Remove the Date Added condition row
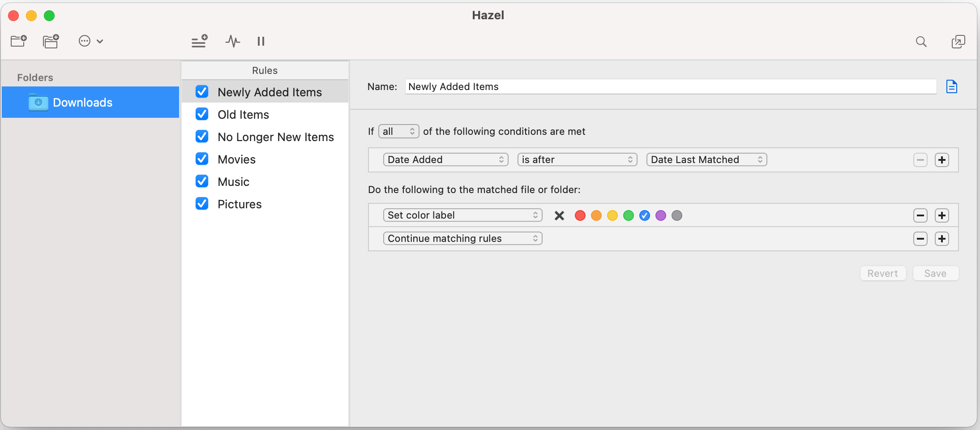 point(920,160)
